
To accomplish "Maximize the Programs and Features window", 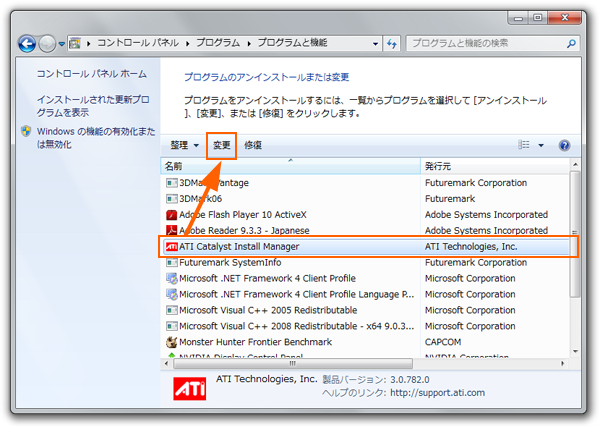I will (538, 18).
